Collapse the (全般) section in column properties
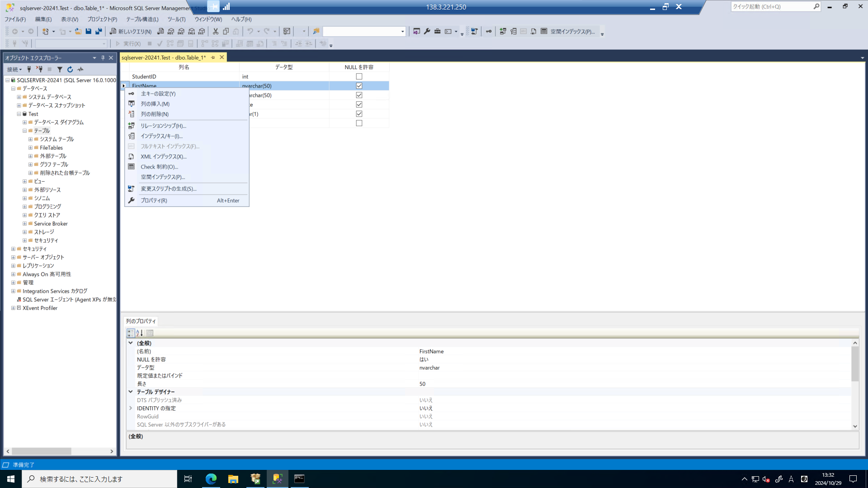This screenshot has height=488, width=868. (131, 343)
